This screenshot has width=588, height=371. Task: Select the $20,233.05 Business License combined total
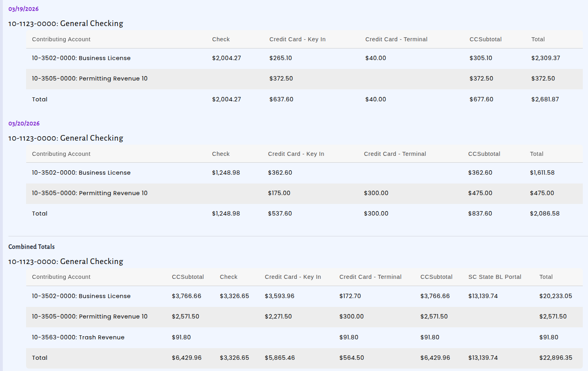pos(556,296)
